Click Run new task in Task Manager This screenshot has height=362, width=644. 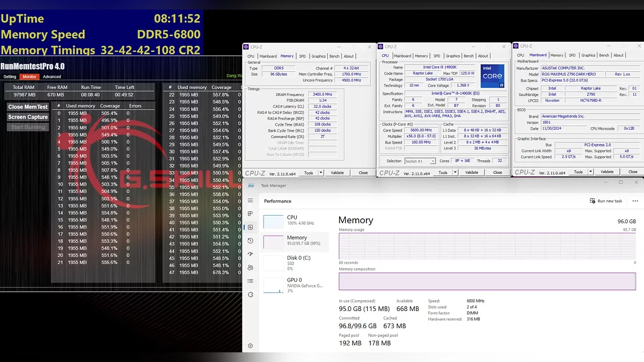pos(606,201)
